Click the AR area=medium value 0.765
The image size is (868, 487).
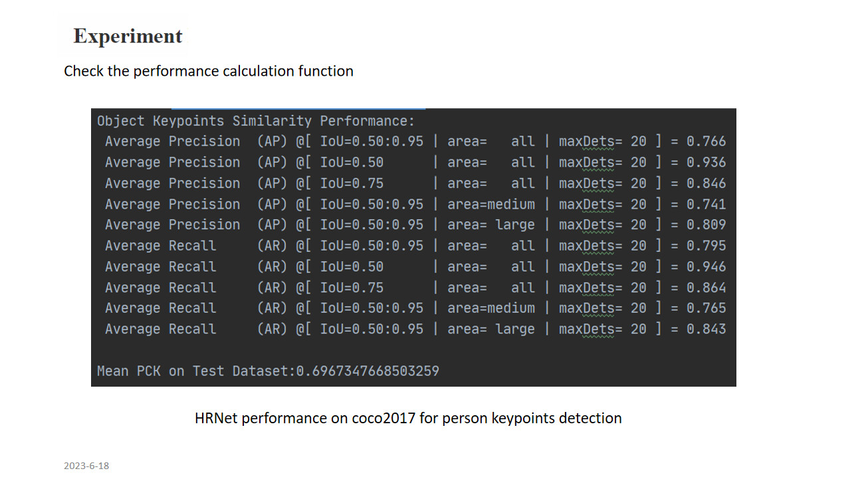pyautogui.click(x=706, y=308)
